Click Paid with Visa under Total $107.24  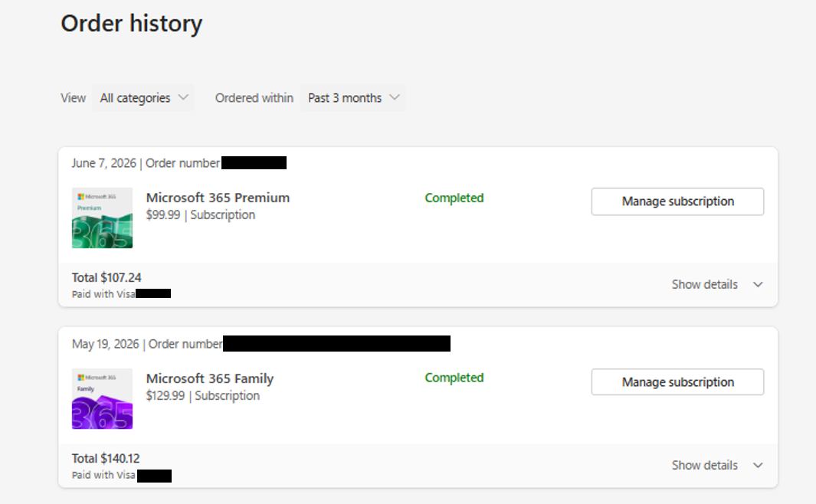103,294
